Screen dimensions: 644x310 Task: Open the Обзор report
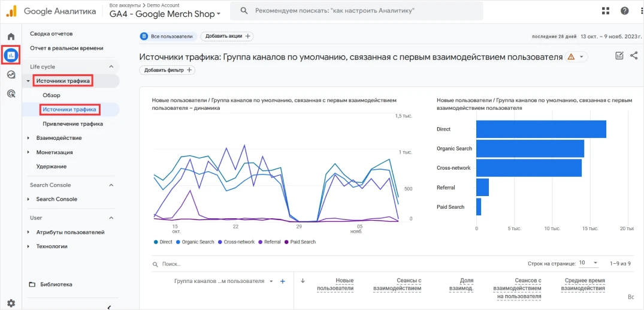tap(52, 95)
